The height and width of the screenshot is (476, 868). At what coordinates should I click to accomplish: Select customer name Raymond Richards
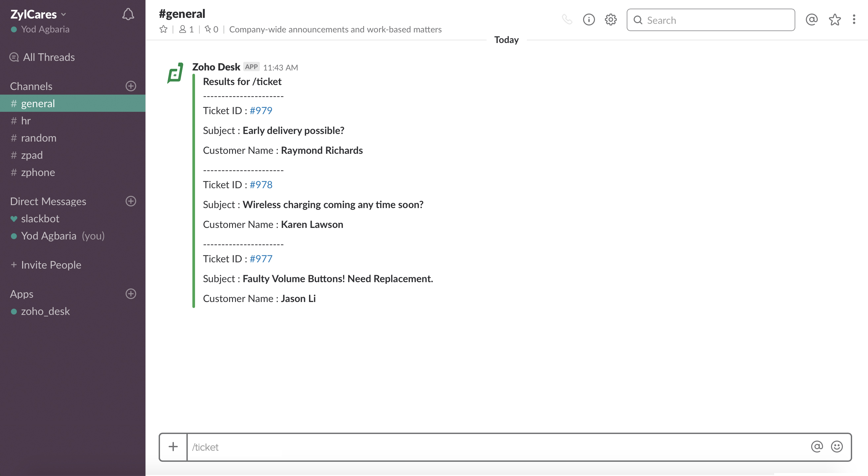322,151
